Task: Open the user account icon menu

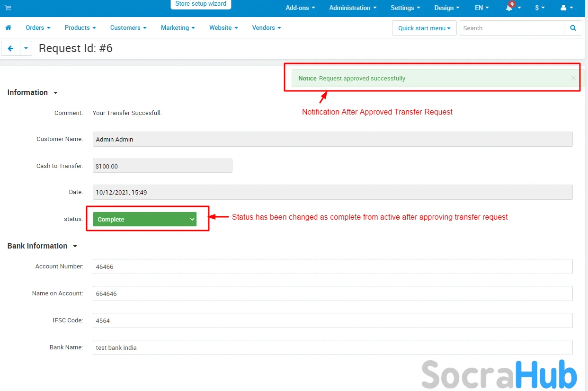Action: point(566,8)
